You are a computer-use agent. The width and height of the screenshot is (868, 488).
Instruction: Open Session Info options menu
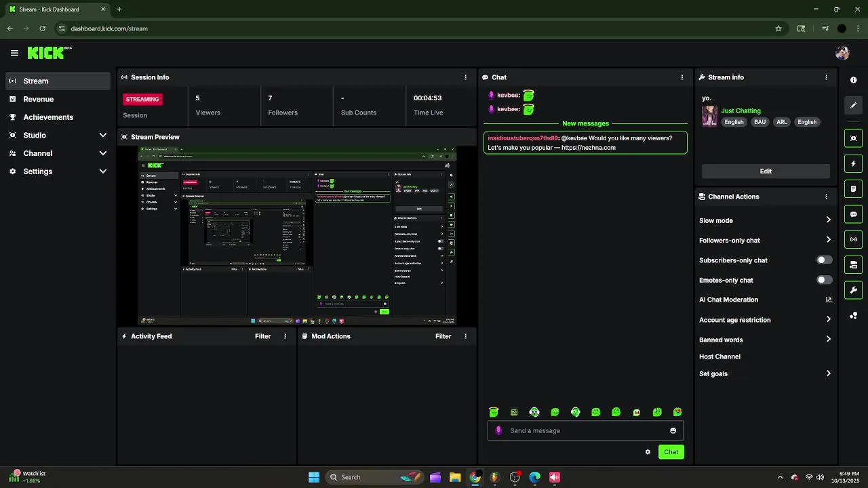[465, 77]
